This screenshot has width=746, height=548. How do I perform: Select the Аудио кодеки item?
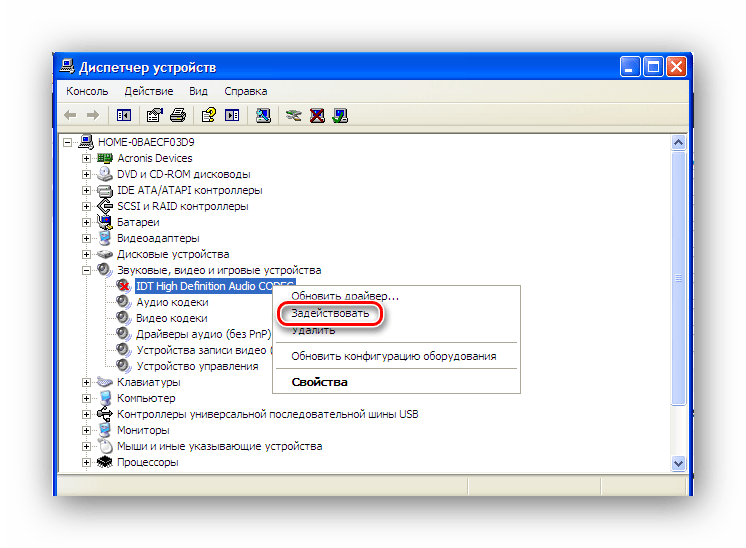point(172,302)
